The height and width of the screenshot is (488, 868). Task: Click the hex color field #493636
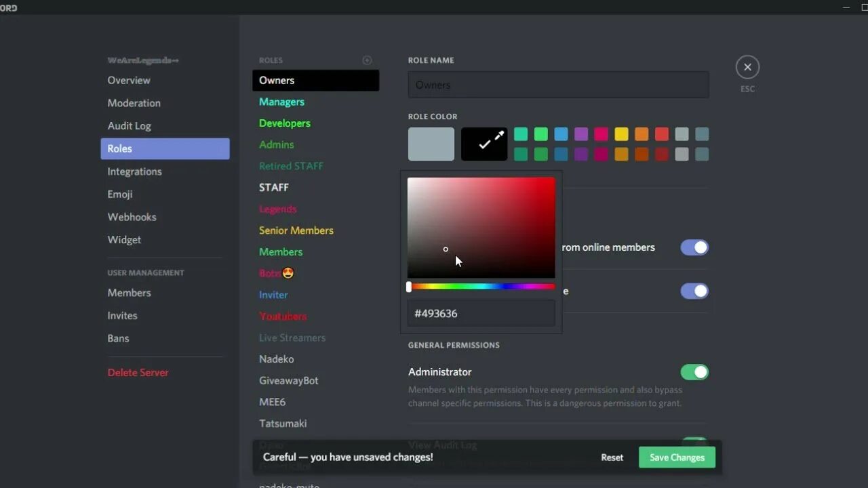pyautogui.click(x=481, y=313)
